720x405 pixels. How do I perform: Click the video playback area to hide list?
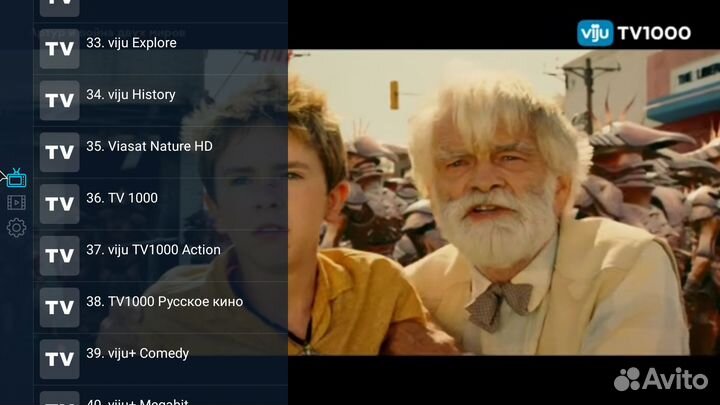click(500, 220)
